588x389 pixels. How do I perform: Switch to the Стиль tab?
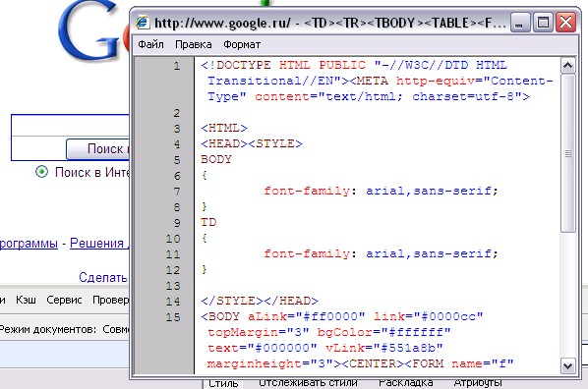tap(223, 384)
